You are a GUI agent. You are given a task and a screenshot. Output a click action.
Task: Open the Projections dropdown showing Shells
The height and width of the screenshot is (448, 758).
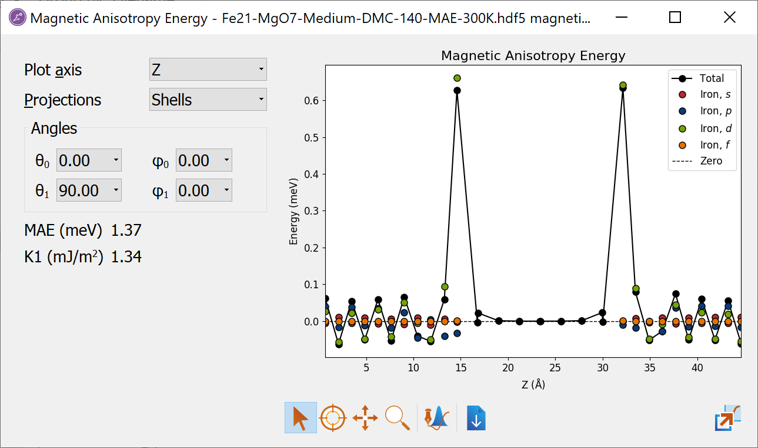pos(208,100)
